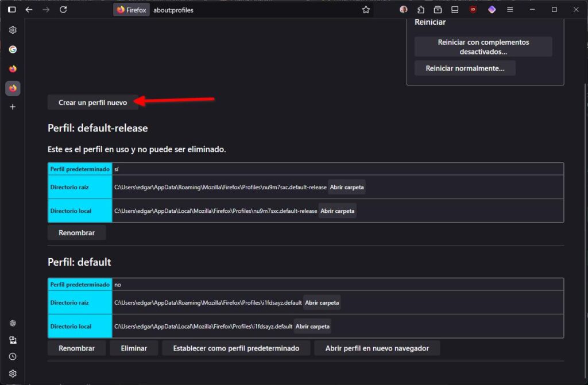This screenshot has width=588, height=385.
Task: Click the box icon right of the extensions puzzle
Action: coord(438,10)
